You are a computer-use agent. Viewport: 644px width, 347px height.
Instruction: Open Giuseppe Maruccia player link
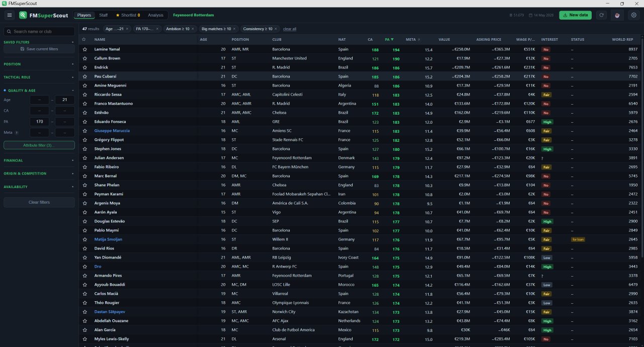[112, 131]
